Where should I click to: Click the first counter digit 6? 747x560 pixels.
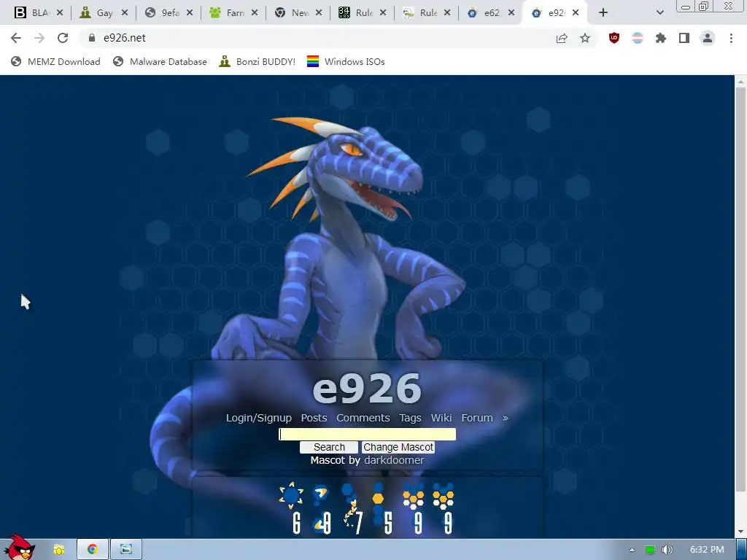[x=296, y=523]
